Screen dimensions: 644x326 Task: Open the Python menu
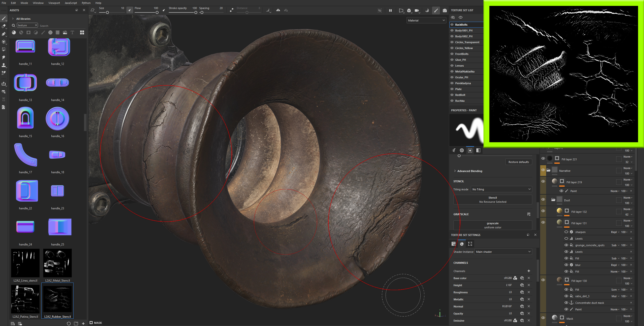[86, 3]
